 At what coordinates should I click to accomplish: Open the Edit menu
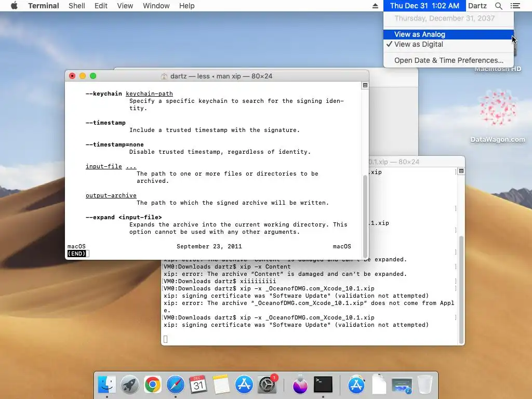click(x=101, y=6)
